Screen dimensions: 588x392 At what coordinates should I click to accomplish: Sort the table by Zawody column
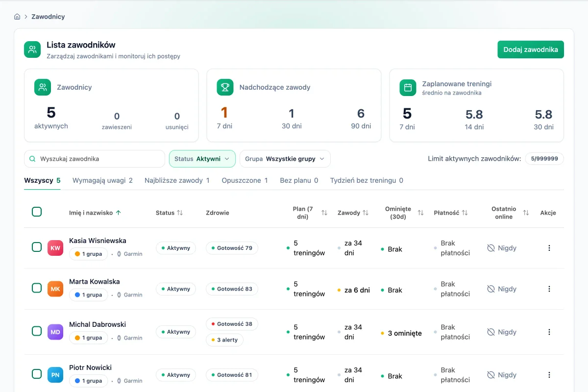(x=353, y=213)
